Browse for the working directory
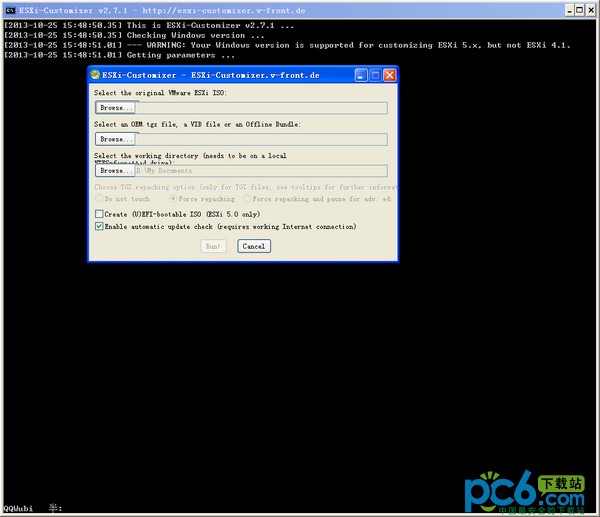This screenshot has height=517, width=600. 115,171
